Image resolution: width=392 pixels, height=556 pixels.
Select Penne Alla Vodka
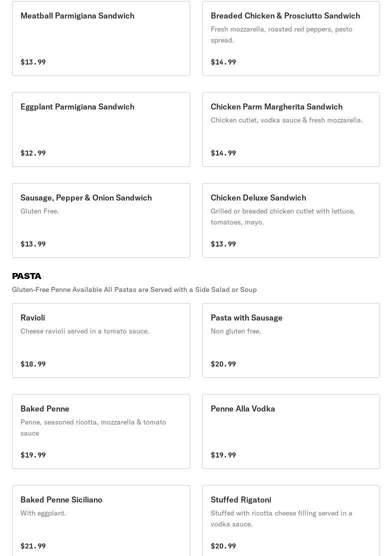point(291,431)
